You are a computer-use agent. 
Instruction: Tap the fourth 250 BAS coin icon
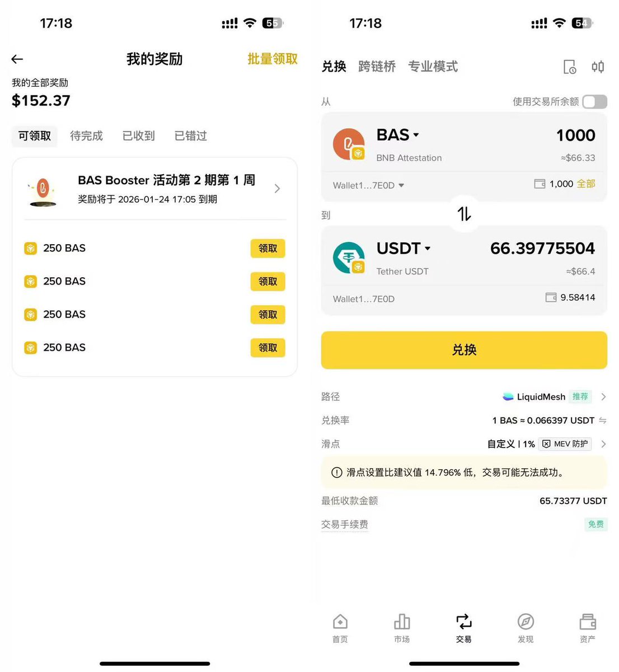(x=31, y=348)
